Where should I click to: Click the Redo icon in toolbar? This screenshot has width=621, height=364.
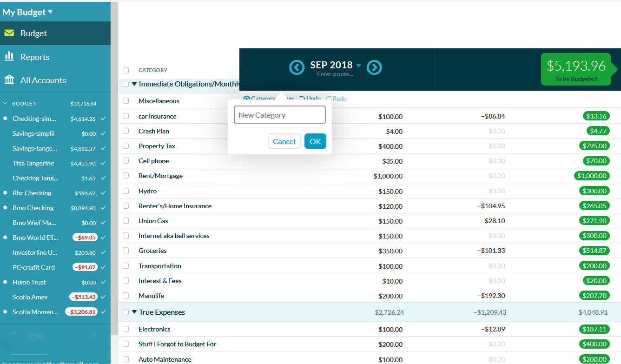coord(329,99)
